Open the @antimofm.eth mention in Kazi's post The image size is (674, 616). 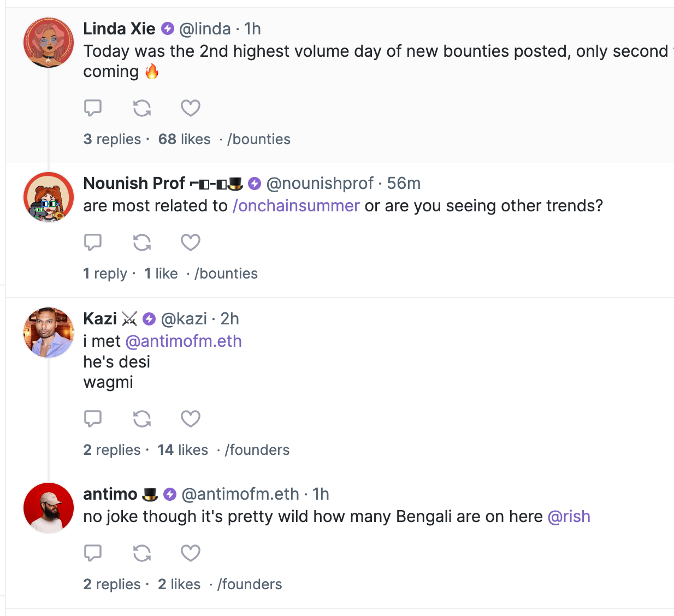click(184, 341)
